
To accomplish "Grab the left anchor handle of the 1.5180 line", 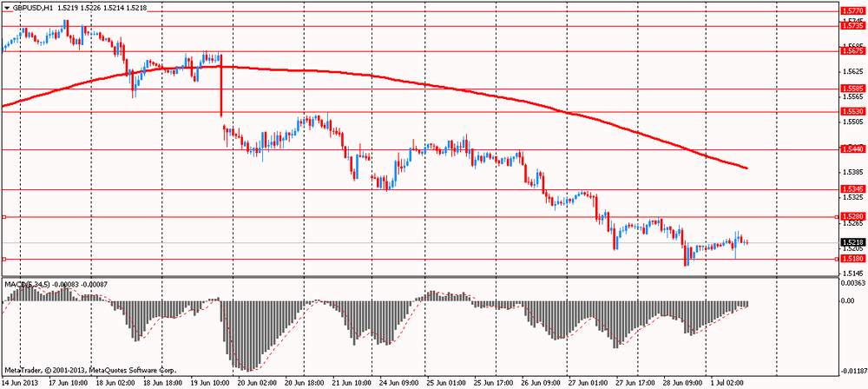I will click(3, 259).
